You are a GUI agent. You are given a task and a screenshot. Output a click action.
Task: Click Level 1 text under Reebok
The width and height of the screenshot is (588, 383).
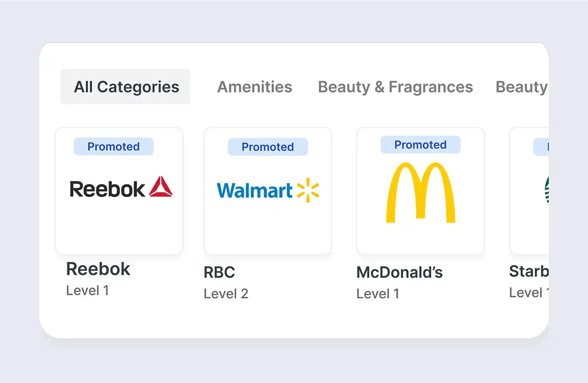coord(88,290)
